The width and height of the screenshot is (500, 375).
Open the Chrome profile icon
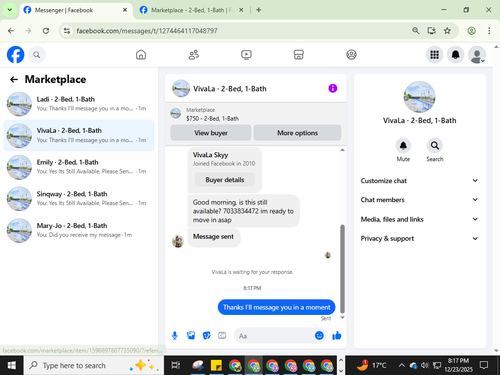click(x=471, y=31)
